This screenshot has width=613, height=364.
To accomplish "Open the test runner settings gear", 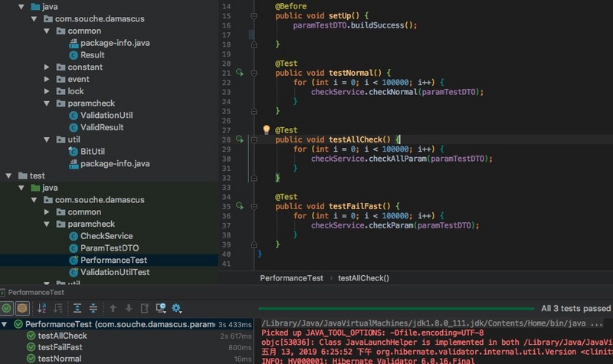I will click(x=176, y=308).
